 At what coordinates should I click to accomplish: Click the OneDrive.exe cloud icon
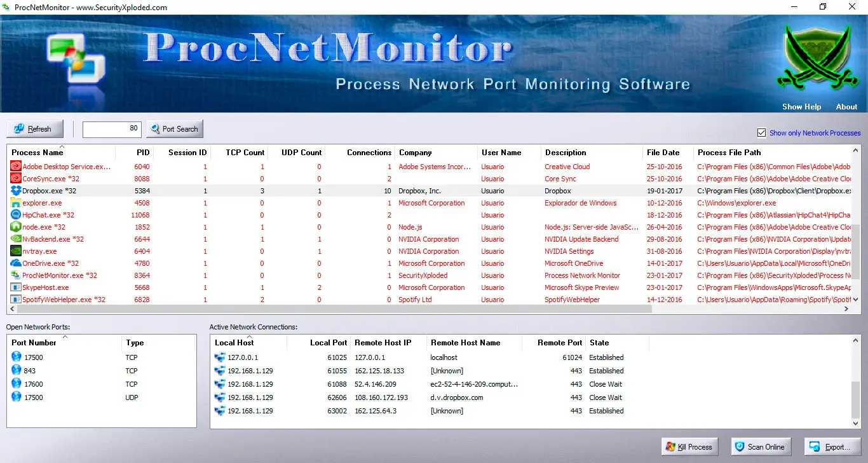[x=16, y=263]
